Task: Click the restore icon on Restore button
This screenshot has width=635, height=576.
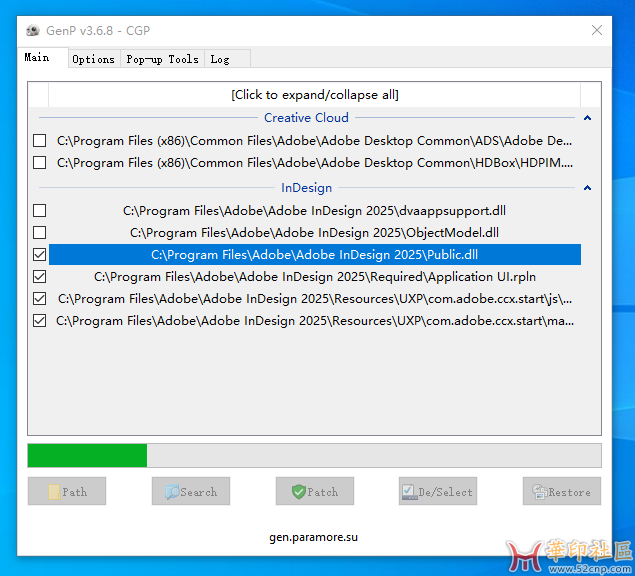Action: (540, 492)
